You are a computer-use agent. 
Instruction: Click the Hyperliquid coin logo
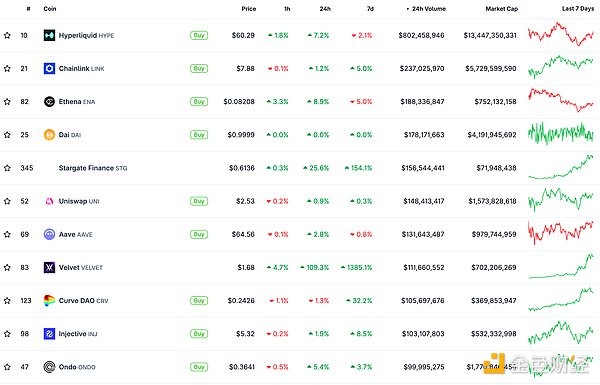tap(49, 35)
